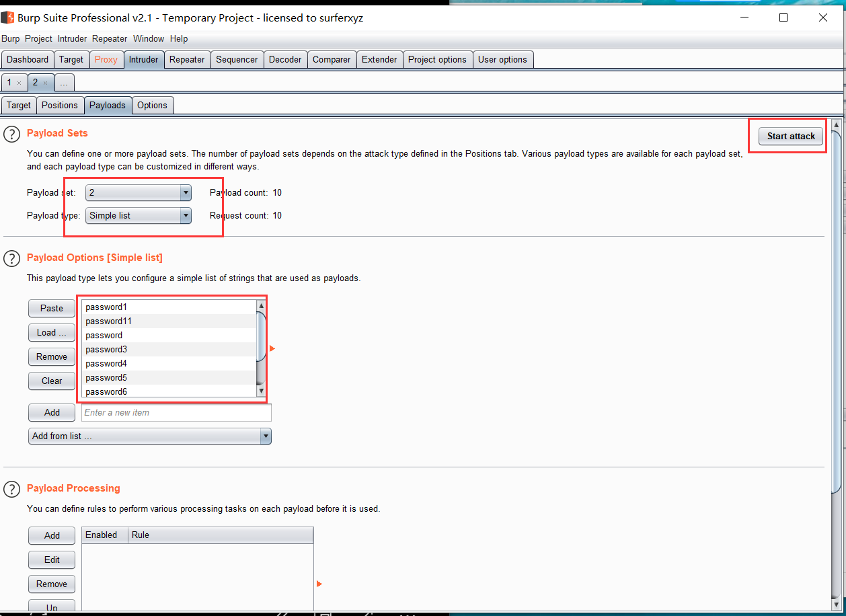Click payload list scrollbar down arrow
Viewport: 846px width, 616px height.
[262, 391]
